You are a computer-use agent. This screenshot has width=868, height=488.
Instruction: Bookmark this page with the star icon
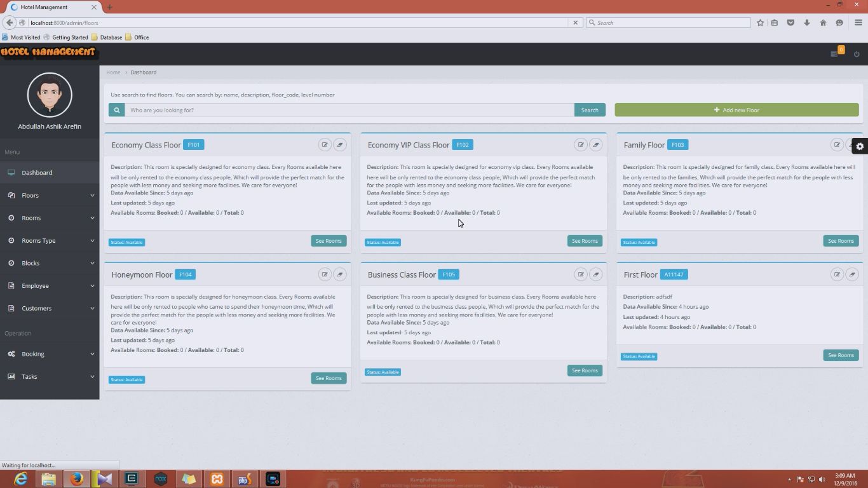point(760,23)
